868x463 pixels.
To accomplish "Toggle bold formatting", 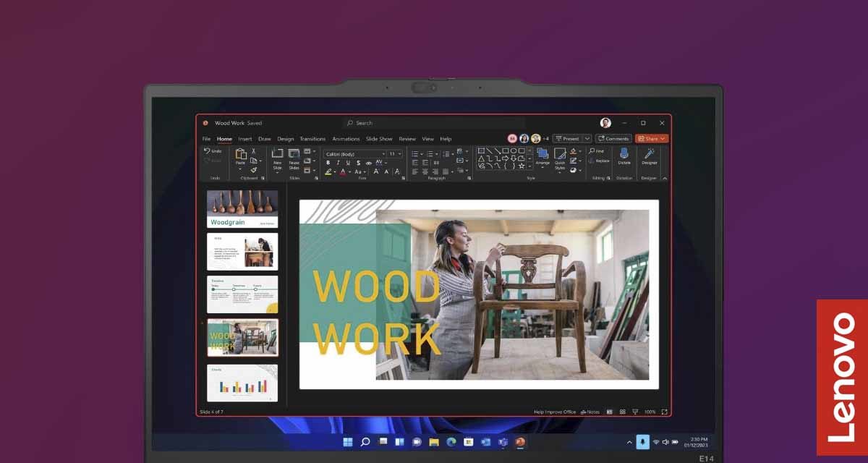I will pyautogui.click(x=328, y=163).
